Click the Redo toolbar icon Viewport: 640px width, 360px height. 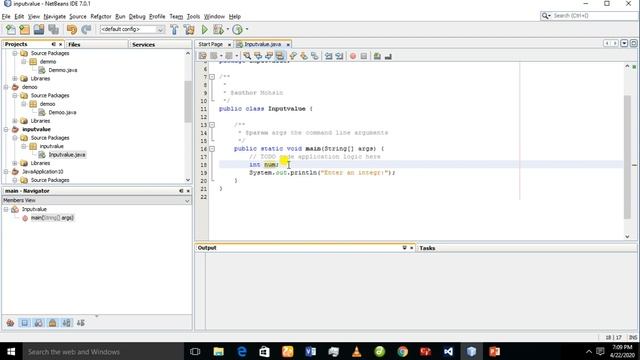86,29
